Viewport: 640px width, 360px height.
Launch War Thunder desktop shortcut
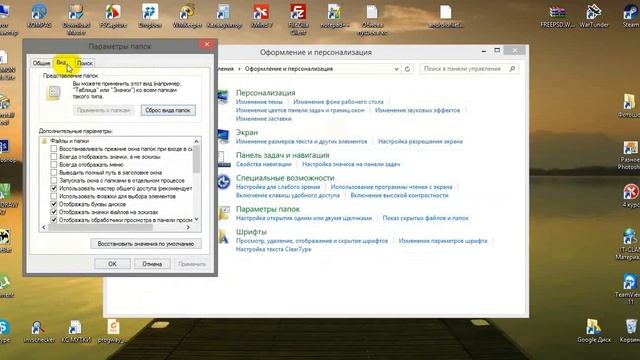click(x=594, y=16)
